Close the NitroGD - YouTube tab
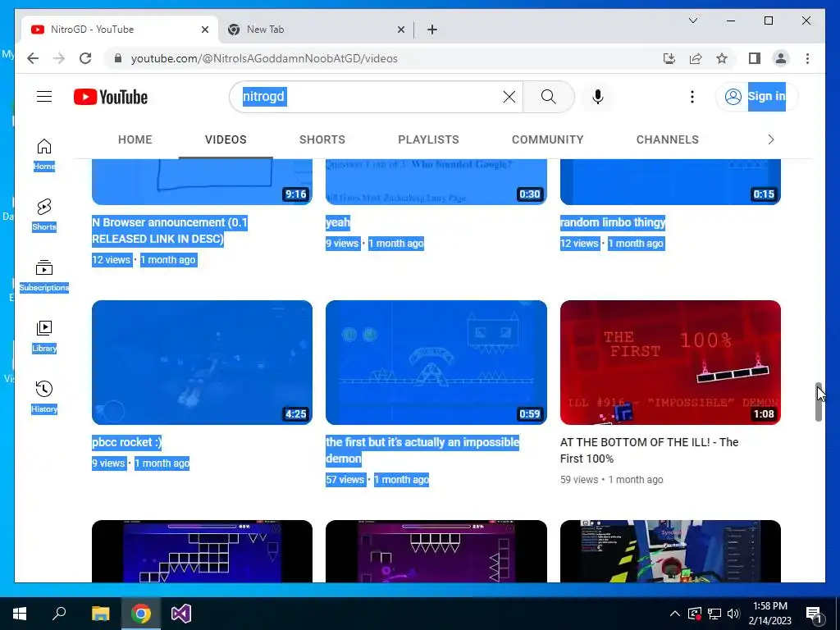 coord(204,30)
